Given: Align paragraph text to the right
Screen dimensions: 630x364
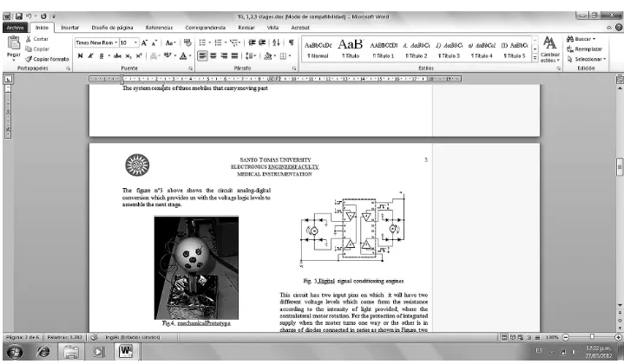Looking at the screenshot, I should (x=224, y=55).
